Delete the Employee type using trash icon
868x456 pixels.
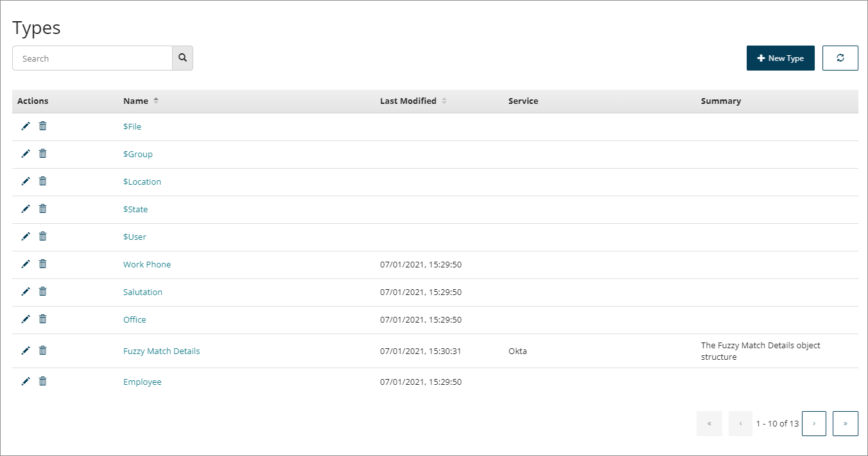42,381
